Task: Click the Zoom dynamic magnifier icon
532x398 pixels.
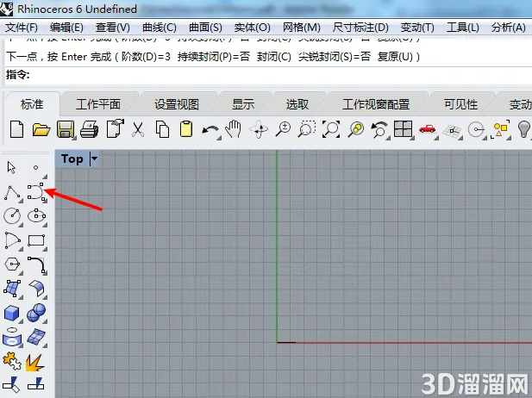Action: point(283,129)
